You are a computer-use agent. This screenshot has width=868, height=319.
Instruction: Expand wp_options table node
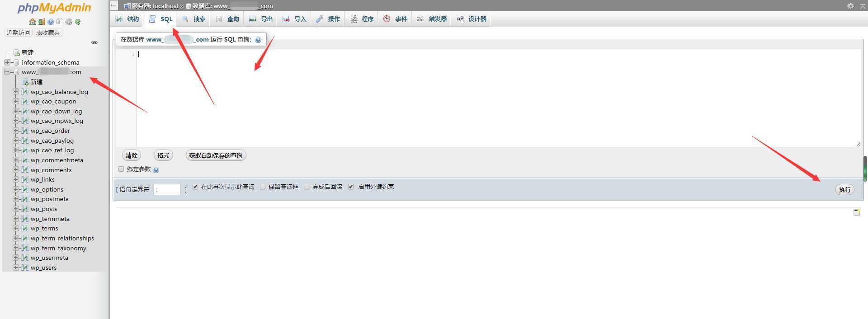[16, 189]
